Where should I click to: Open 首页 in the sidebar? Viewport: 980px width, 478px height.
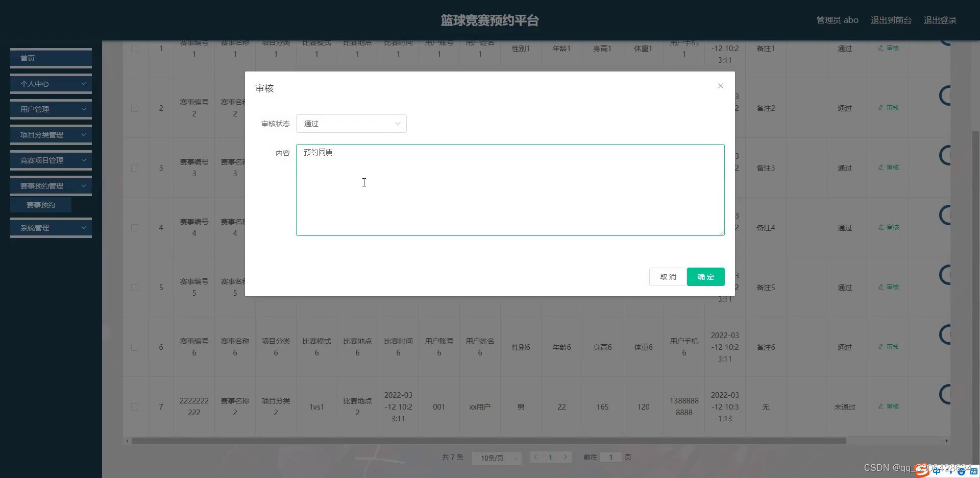click(51, 58)
